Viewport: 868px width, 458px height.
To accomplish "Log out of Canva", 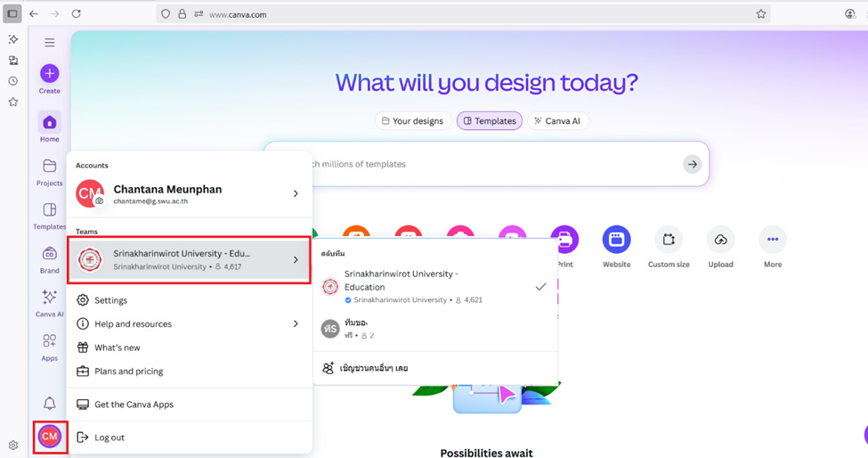I will click(190, 438).
